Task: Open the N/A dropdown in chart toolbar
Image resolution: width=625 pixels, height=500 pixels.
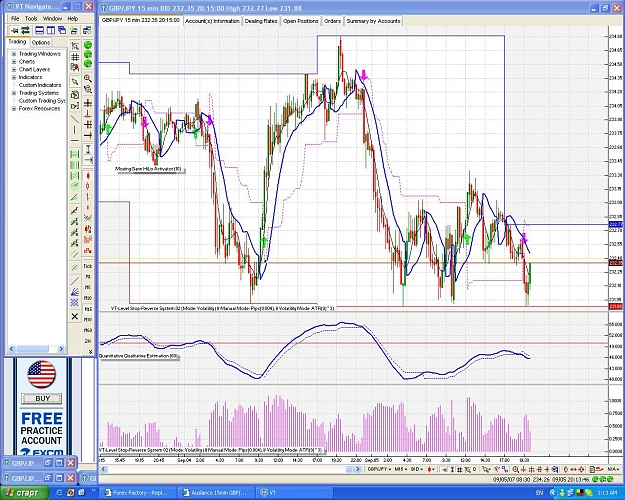Action: [x=613, y=469]
